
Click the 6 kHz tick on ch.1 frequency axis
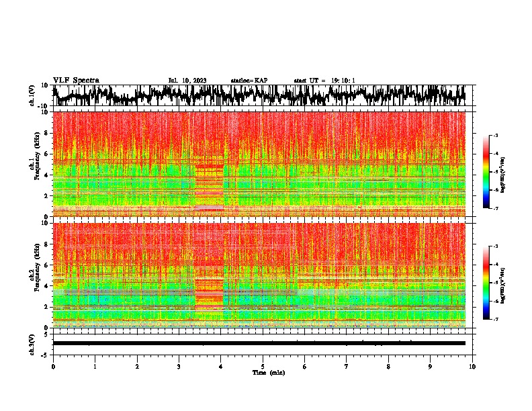pos(47,154)
